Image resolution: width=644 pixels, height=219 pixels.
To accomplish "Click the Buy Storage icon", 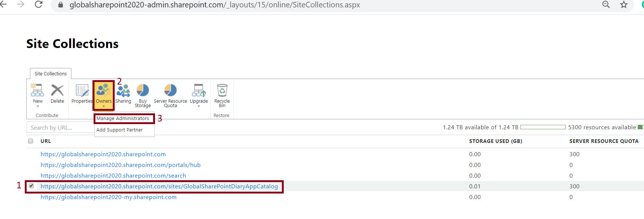I will coord(143,90).
